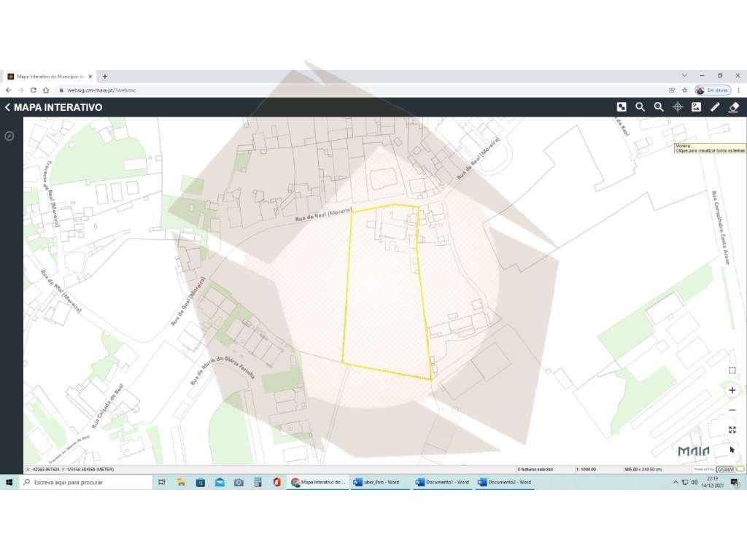This screenshot has height=560, width=747.
Task: Select the eraser clear tool
Action: (x=734, y=107)
